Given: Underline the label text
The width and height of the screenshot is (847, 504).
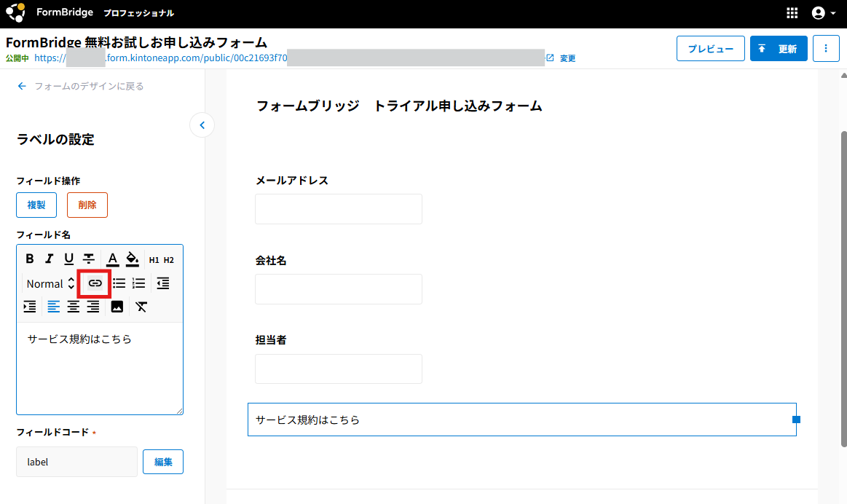Looking at the screenshot, I should click(x=68, y=259).
